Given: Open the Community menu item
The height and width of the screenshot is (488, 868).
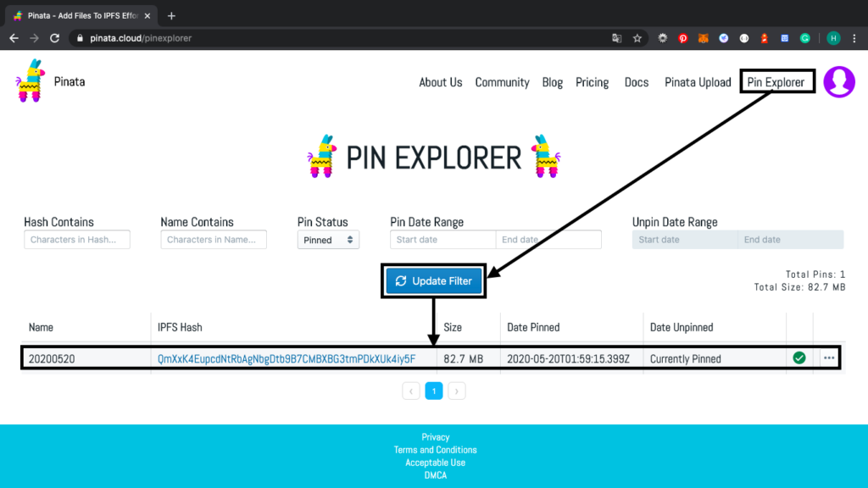Looking at the screenshot, I should 502,82.
